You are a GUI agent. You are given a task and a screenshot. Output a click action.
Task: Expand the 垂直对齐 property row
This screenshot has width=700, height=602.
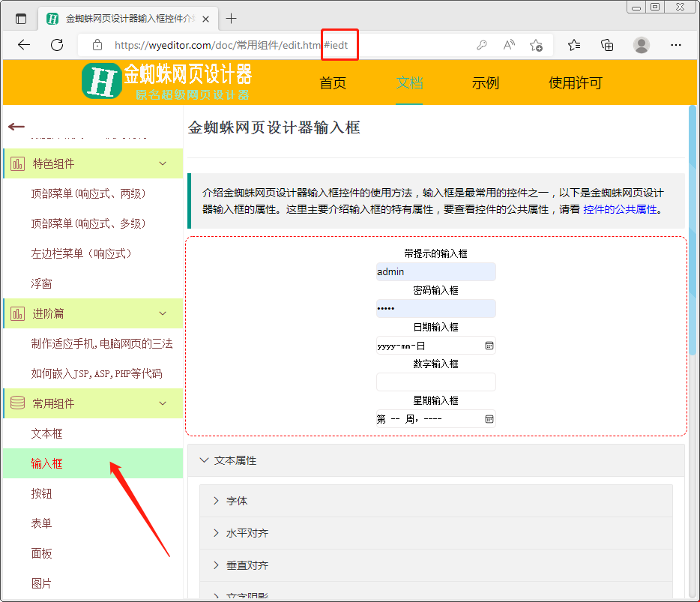(x=435, y=565)
